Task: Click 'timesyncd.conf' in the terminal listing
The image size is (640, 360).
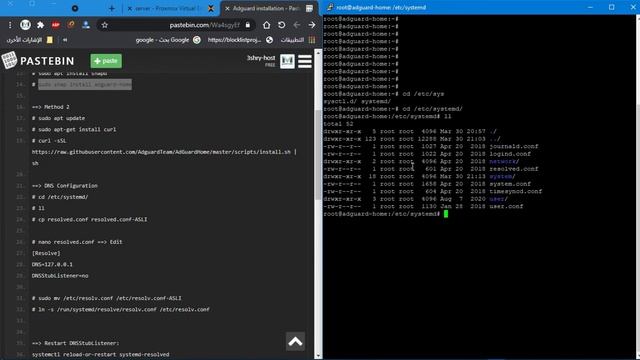Action: click(516, 191)
